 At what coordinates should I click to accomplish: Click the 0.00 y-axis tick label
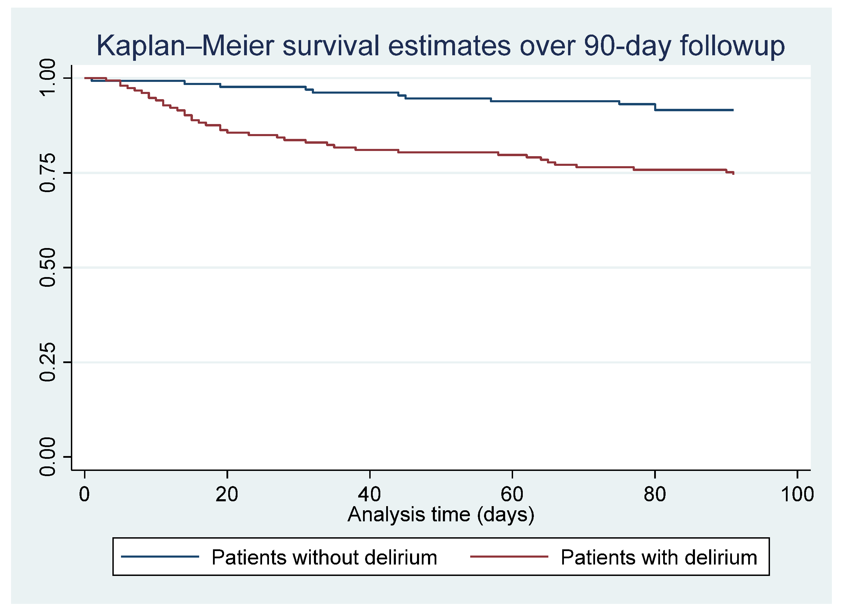point(47,457)
